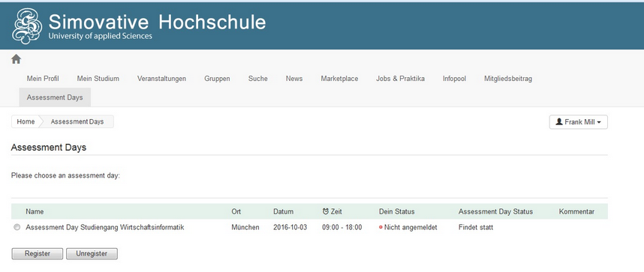Open Jobs & Praktika menu
This screenshot has width=644, height=272.
pyautogui.click(x=400, y=79)
